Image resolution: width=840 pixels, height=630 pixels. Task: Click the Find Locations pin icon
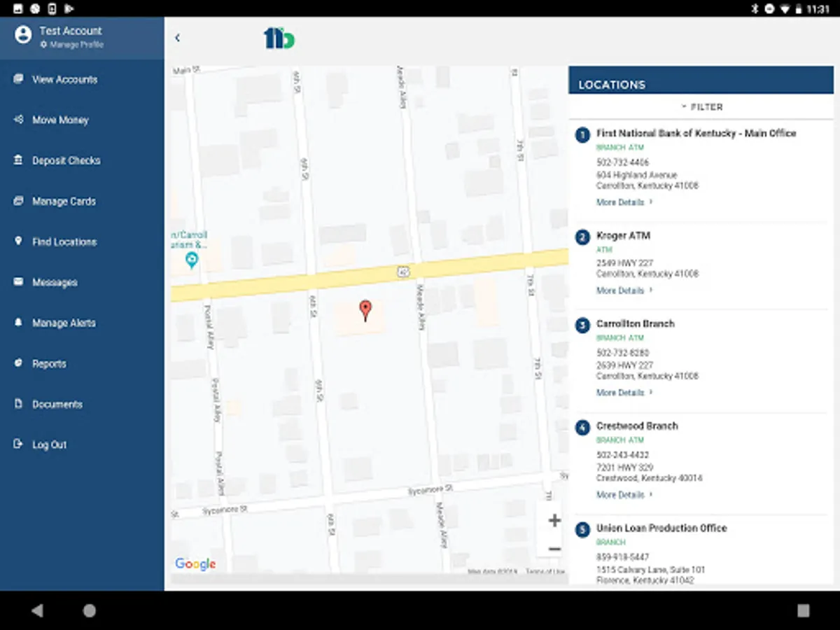(x=18, y=241)
